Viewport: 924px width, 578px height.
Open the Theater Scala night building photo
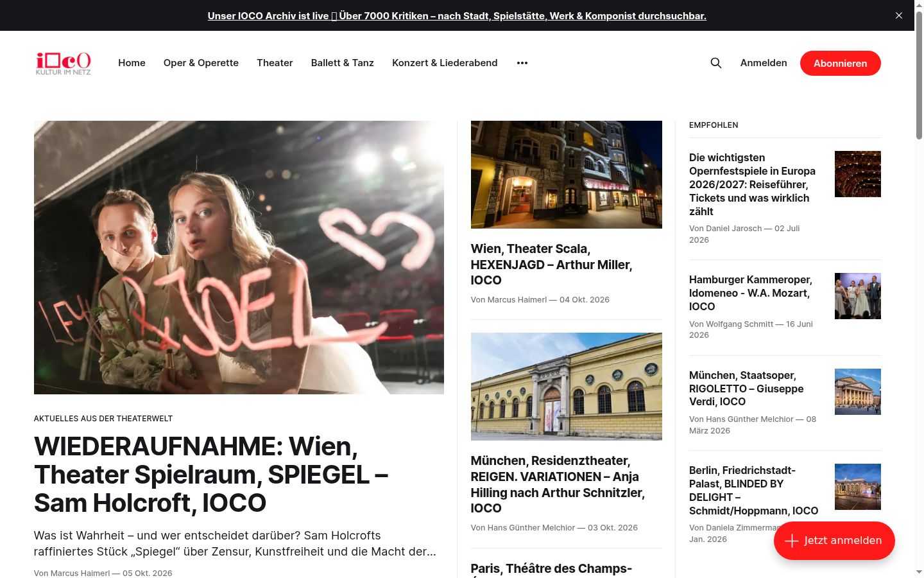tap(567, 175)
